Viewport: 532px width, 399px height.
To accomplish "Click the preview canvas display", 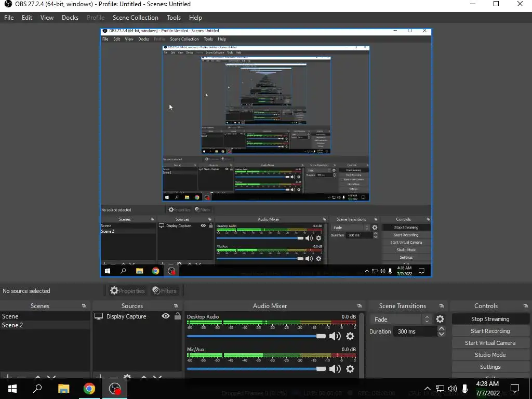I will [266, 153].
